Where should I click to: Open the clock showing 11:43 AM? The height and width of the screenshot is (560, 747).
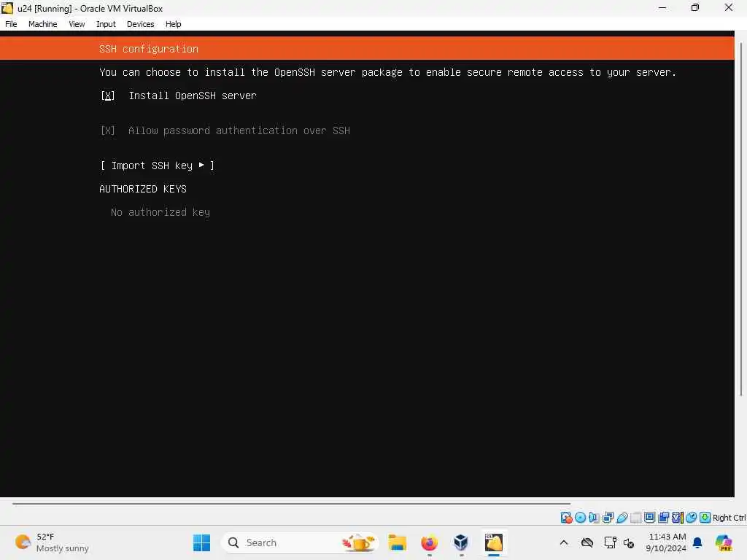click(x=666, y=542)
